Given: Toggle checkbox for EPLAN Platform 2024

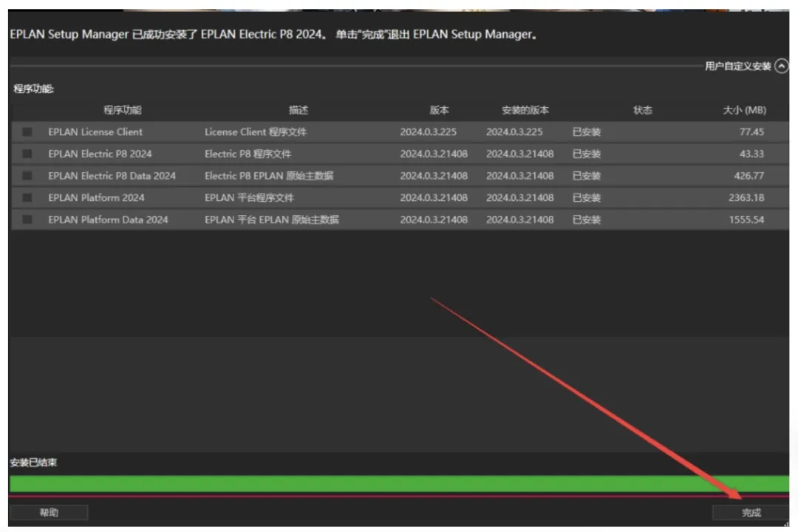Looking at the screenshot, I should (x=27, y=197).
